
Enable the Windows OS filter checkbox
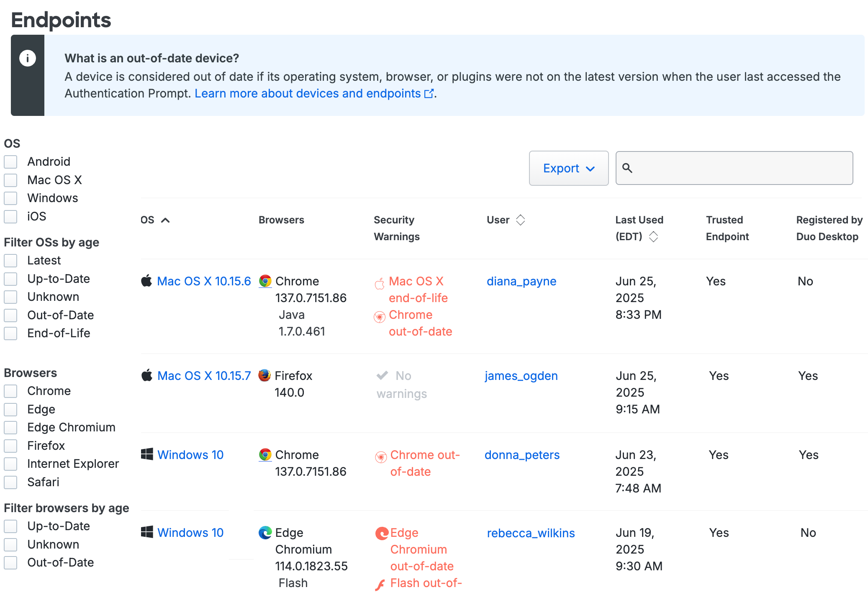coord(10,198)
